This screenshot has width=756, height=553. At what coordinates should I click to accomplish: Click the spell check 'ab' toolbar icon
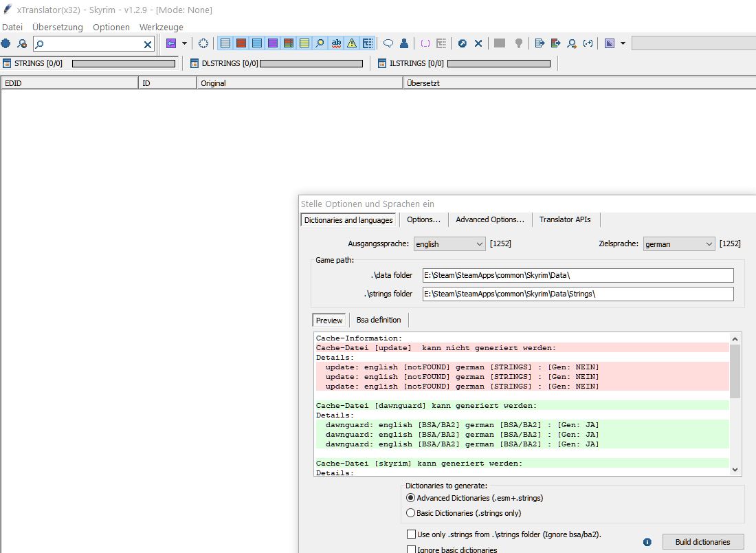click(x=336, y=43)
